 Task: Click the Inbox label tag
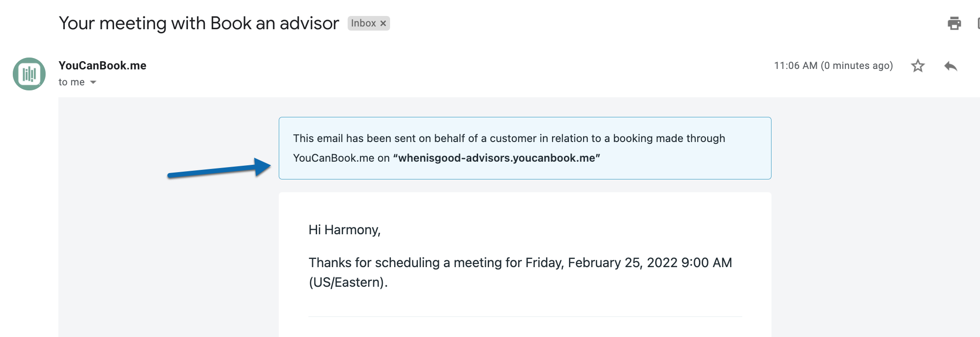(x=364, y=23)
